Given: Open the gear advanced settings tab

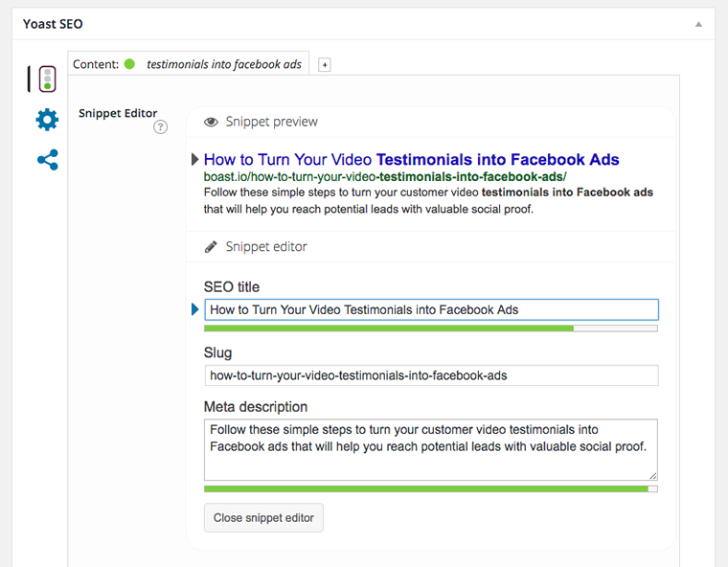Looking at the screenshot, I should pos(47,120).
